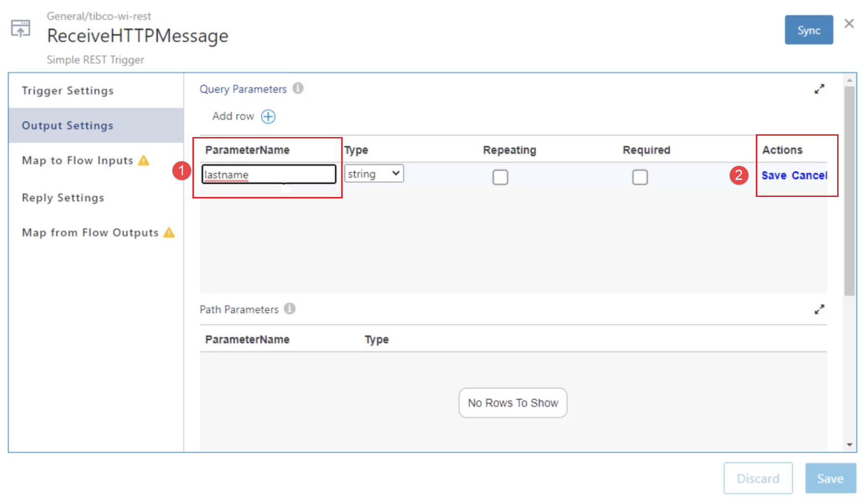The image size is (866, 504).
Task: Click the Query Parameters info icon
Action: pyautogui.click(x=298, y=88)
